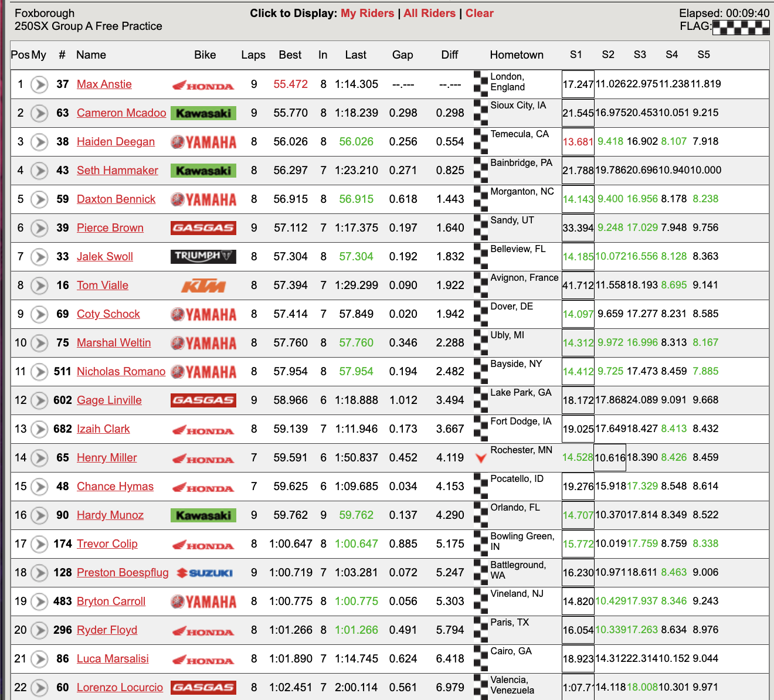The width and height of the screenshot is (774, 700).
Task: Click Kawasaki logo in Cameron Mcadoo's row
Action: [203, 113]
